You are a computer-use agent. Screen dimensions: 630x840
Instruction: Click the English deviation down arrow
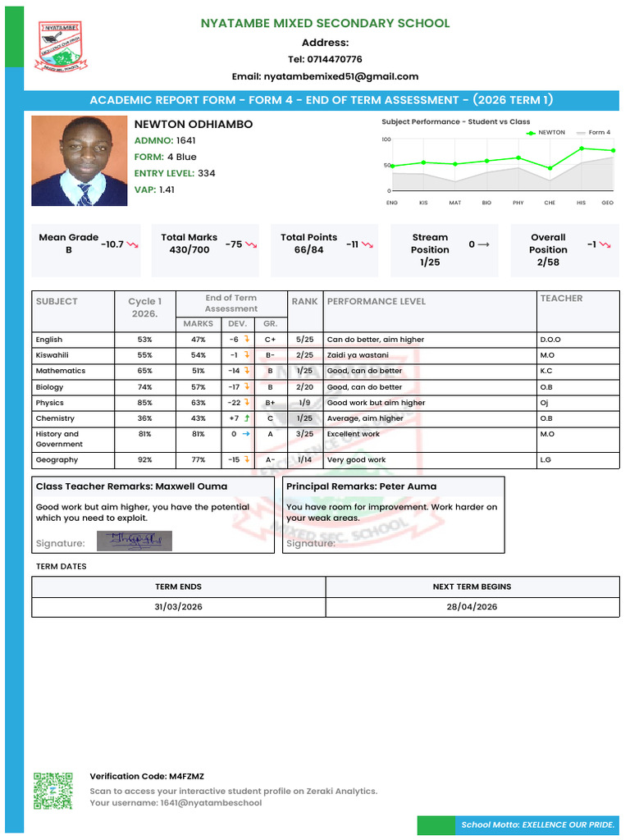[247, 339]
